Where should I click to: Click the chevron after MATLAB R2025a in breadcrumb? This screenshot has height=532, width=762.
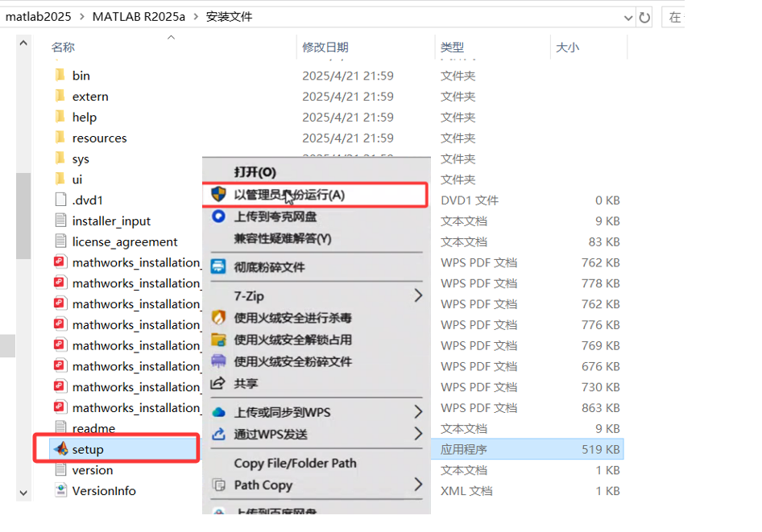point(196,17)
